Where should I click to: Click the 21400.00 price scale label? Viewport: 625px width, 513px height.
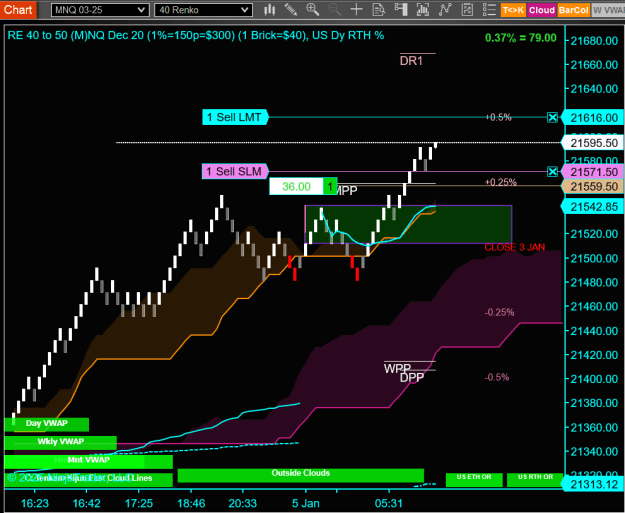[594, 379]
